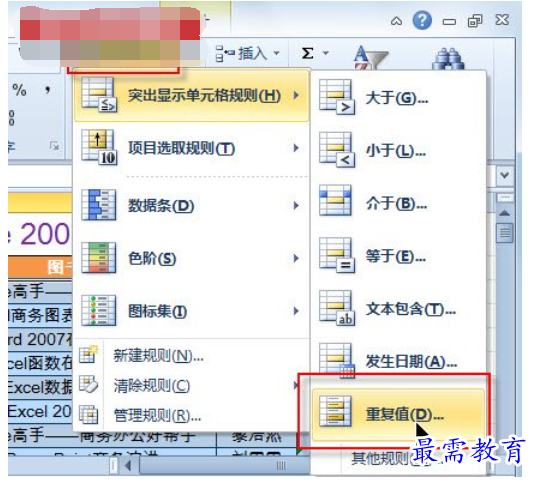
Task: Select More Rules (其他规则) option
Action: click(398, 458)
